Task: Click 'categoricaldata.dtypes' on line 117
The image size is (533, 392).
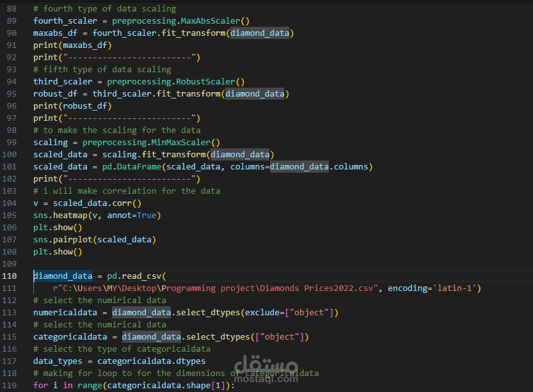Action: [151, 361]
